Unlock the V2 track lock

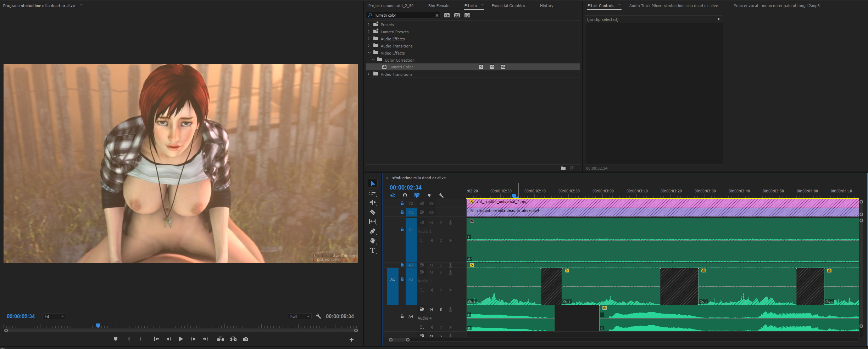pos(402,203)
